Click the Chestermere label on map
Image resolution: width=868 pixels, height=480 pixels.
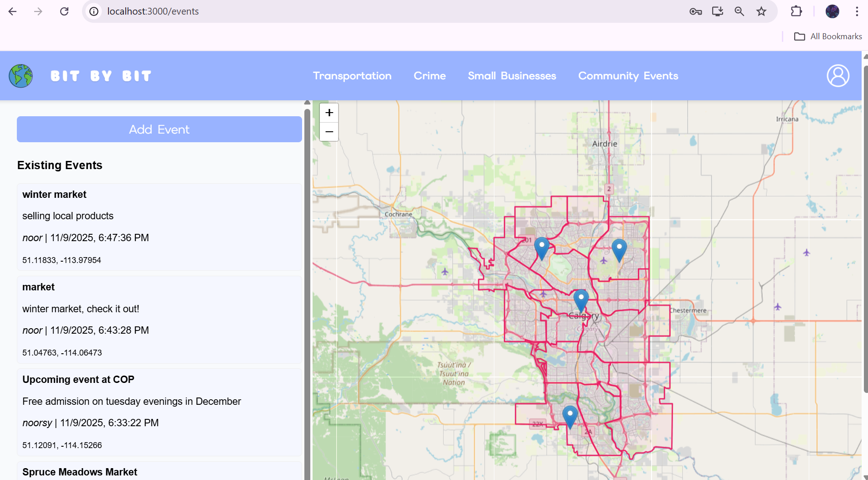[x=688, y=310]
